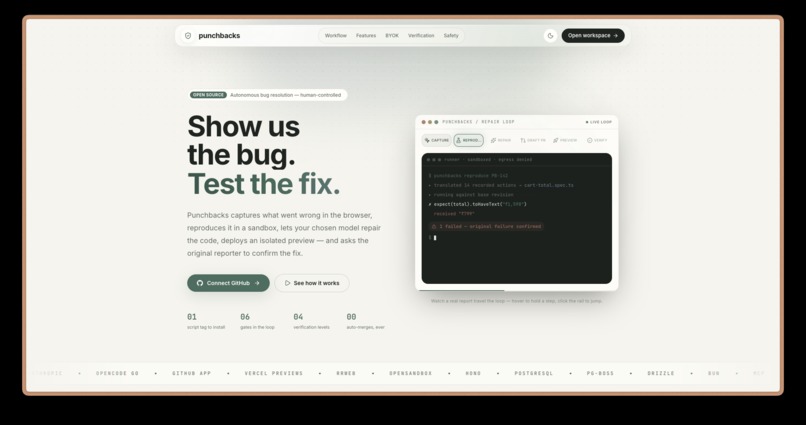Open the Verification nav link
This screenshot has height=425, width=806.
[x=421, y=36]
